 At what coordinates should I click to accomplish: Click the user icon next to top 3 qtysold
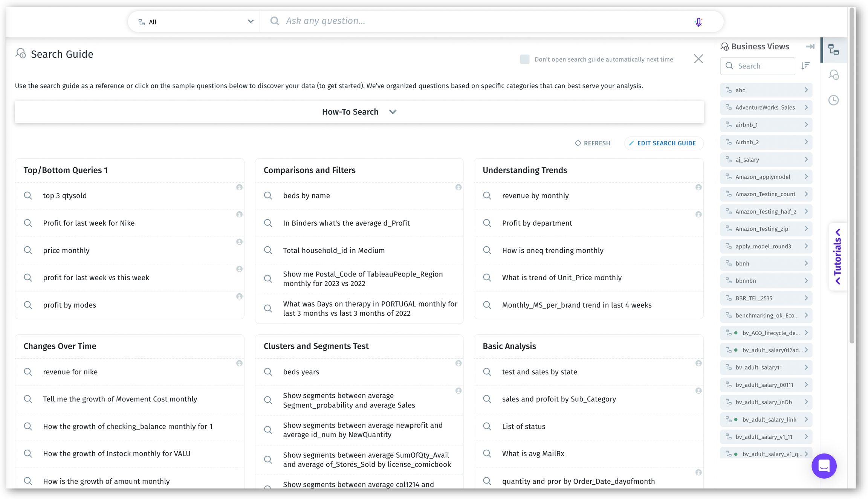pyautogui.click(x=239, y=187)
